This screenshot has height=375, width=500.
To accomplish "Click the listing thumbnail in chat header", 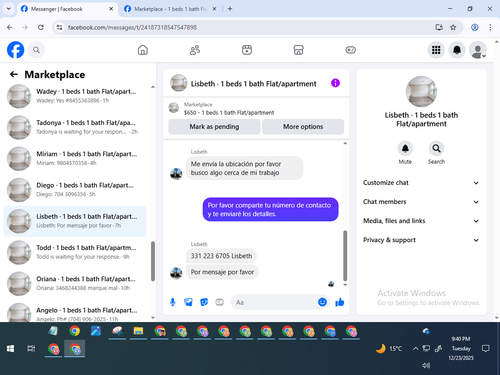I will 179,83.
